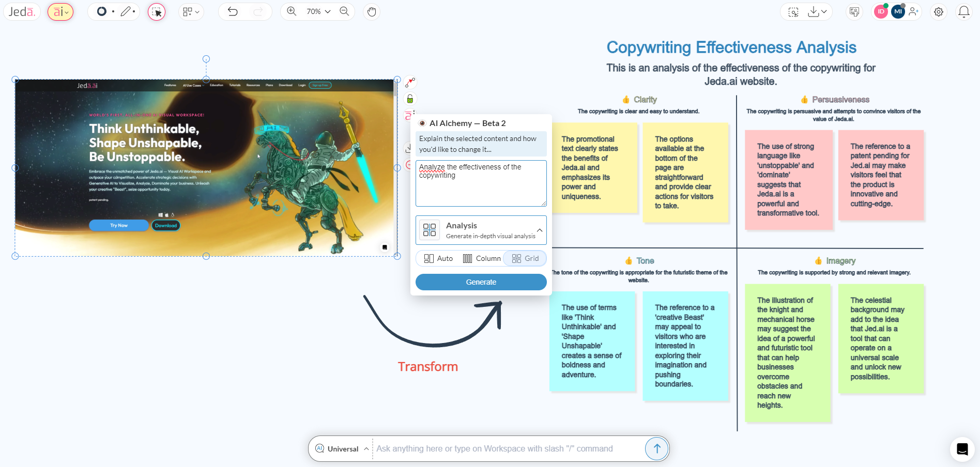This screenshot has width=980, height=467.
Task: Open the screen capture tool
Action: pos(793,12)
